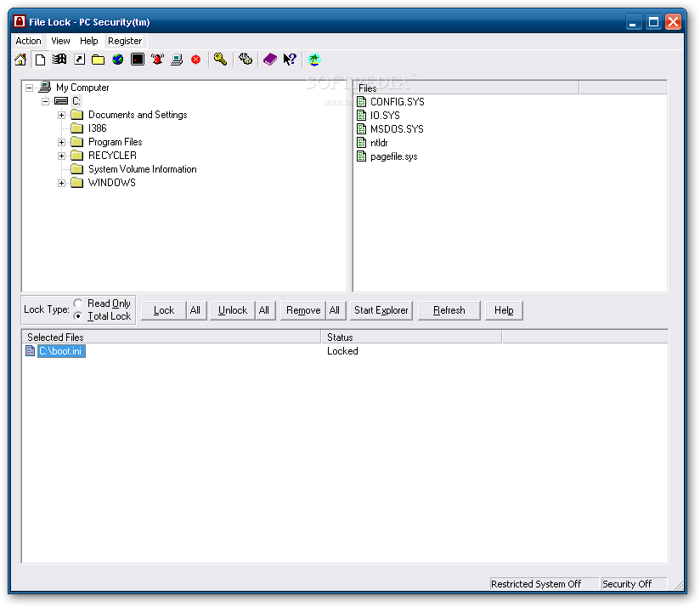Image resolution: width=700 pixels, height=607 pixels.
Task: Click the gears settings toolbar icon
Action: [246, 59]
